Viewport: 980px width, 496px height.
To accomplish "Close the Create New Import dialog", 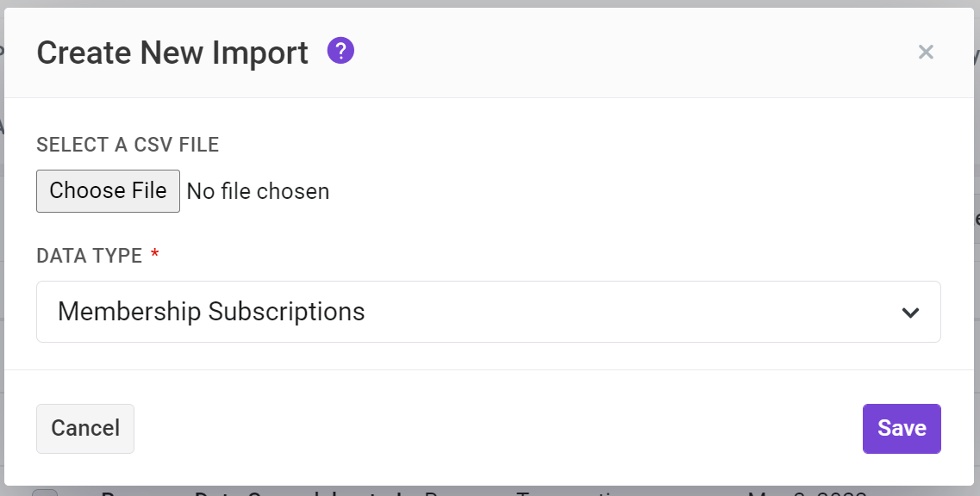I will pos(926,52).
